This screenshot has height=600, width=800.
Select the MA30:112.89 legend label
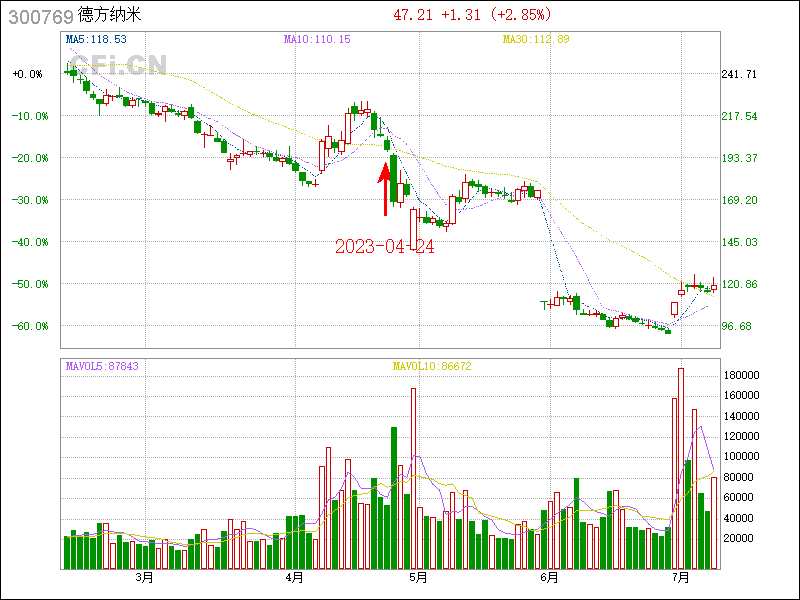535,39
